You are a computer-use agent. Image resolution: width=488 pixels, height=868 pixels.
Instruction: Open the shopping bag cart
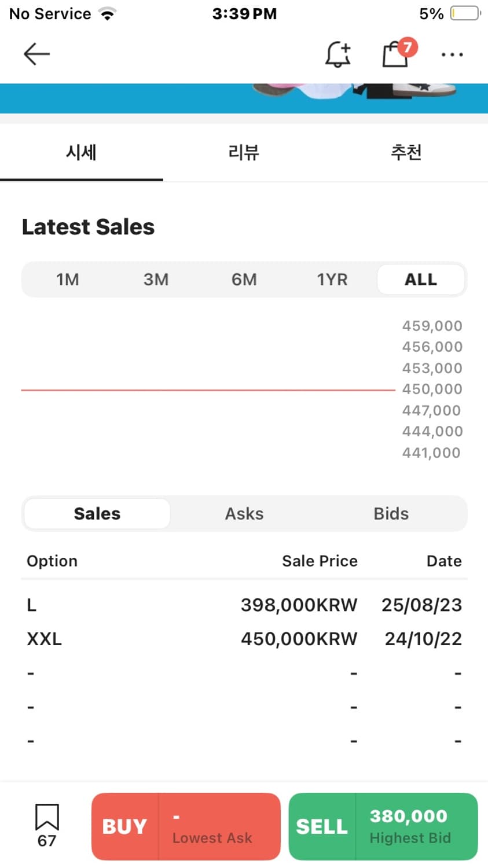[x=396, y=54]
